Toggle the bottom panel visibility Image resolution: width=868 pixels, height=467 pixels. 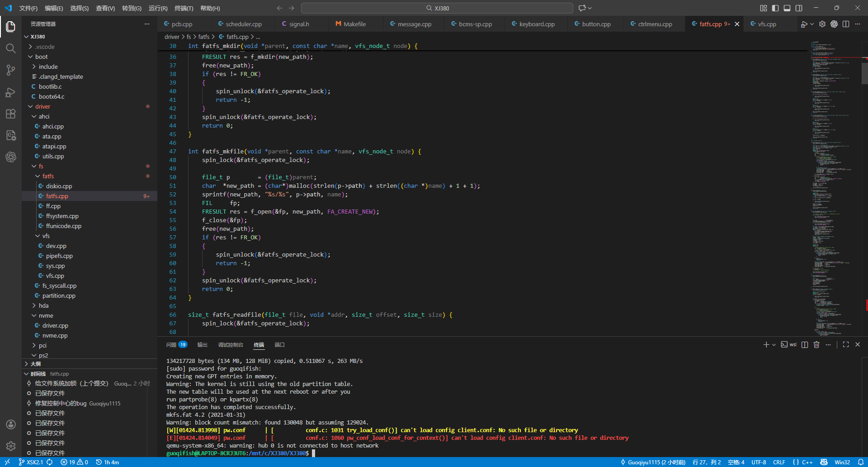click(787, 8)
